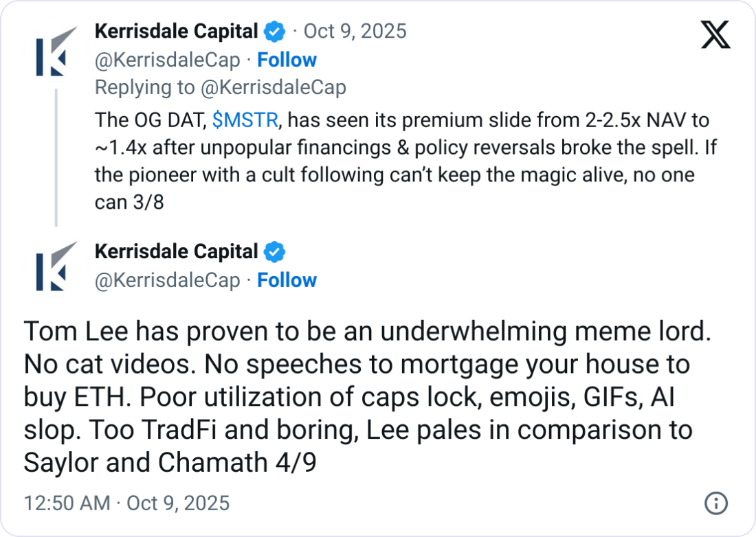Click the verified badge on the lower tweet

[275, 252]
